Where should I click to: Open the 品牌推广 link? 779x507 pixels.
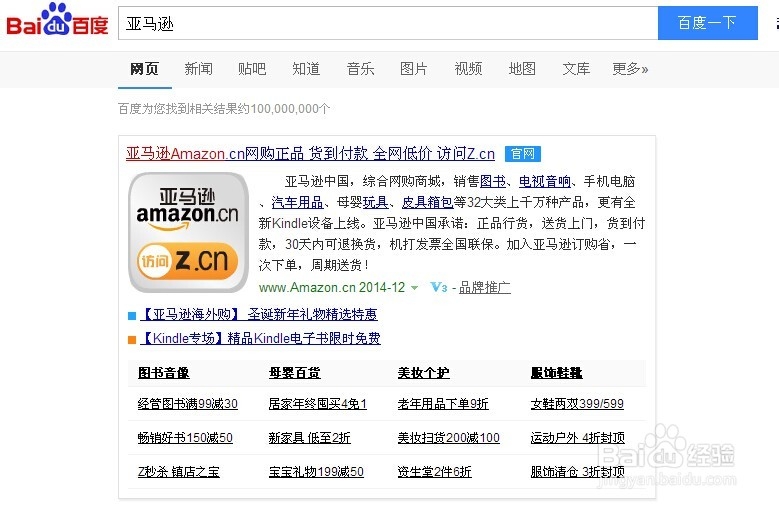(x=485, y=287)
